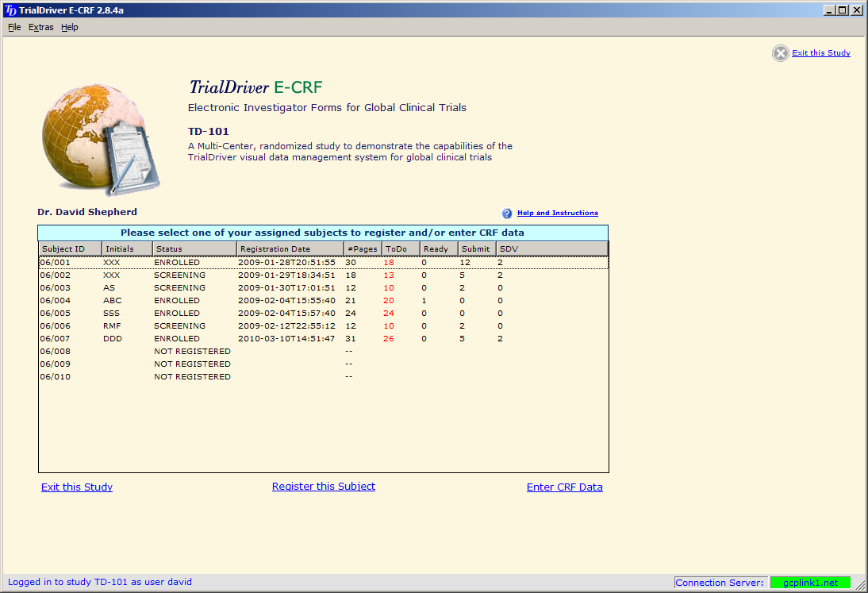Click the TrialDriver title bar app icon

tap(10, 10)
